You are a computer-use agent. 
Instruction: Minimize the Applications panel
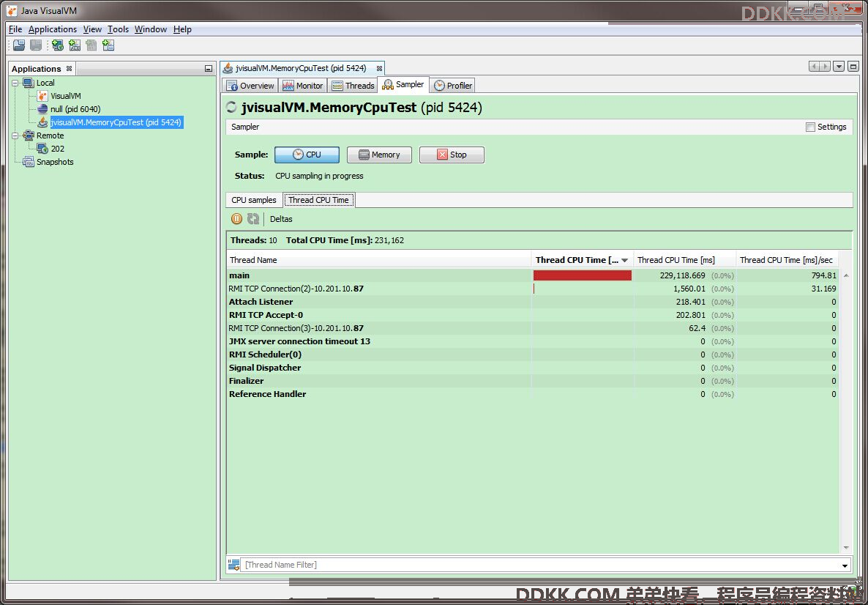pos(208,69)
